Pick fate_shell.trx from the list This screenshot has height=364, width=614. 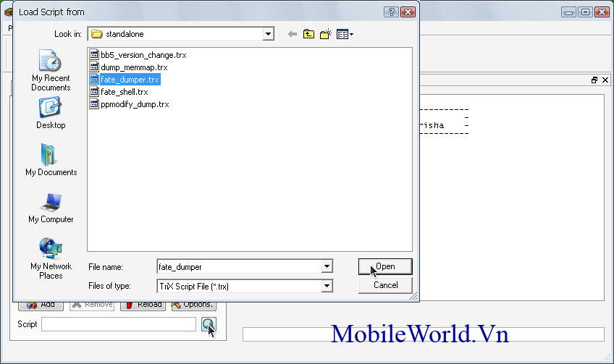pos(124,92)
